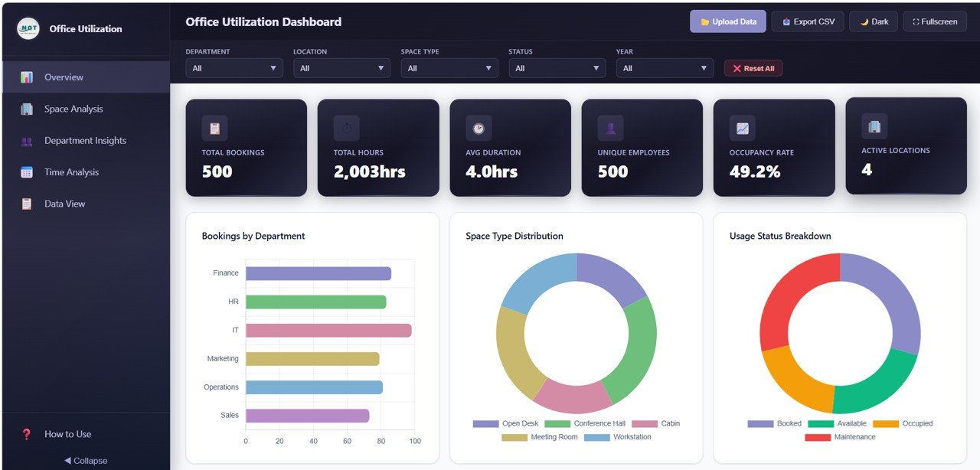
Task: Collapse the sidebar
Action: click(x=85, y=460)
